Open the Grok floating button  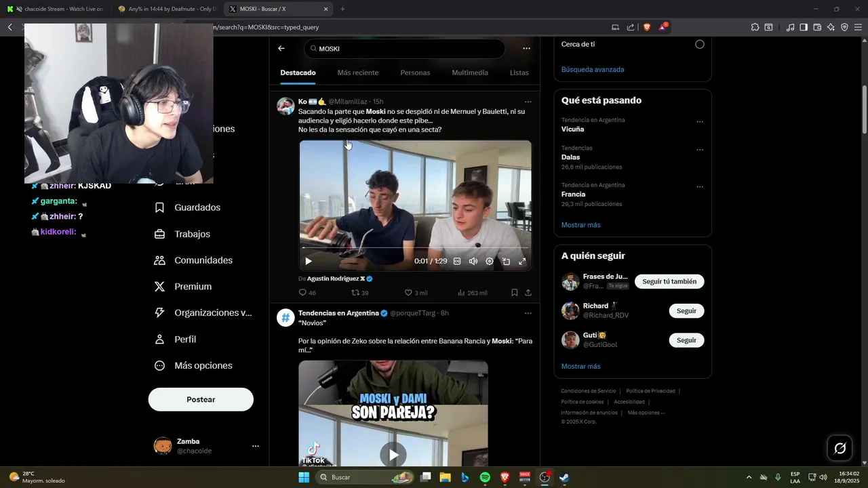coord(840,448)
